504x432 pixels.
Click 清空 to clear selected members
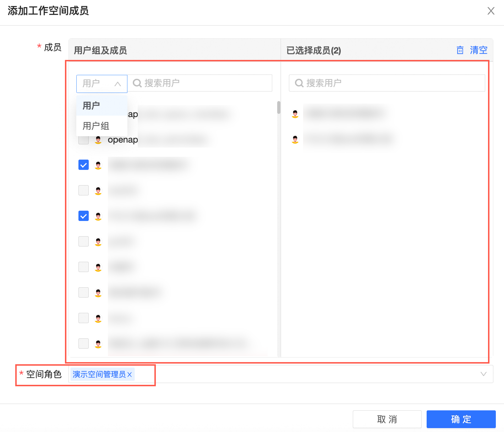click(x=478, y=50)
